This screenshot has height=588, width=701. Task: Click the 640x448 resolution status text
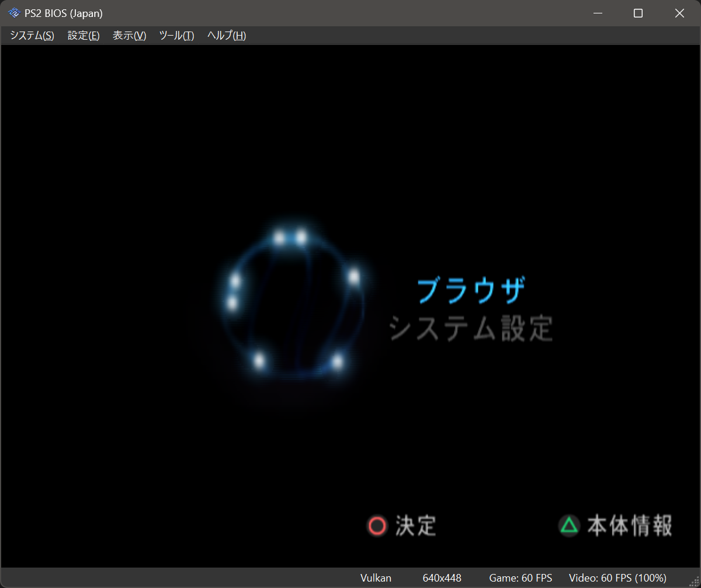pos(442,578)
